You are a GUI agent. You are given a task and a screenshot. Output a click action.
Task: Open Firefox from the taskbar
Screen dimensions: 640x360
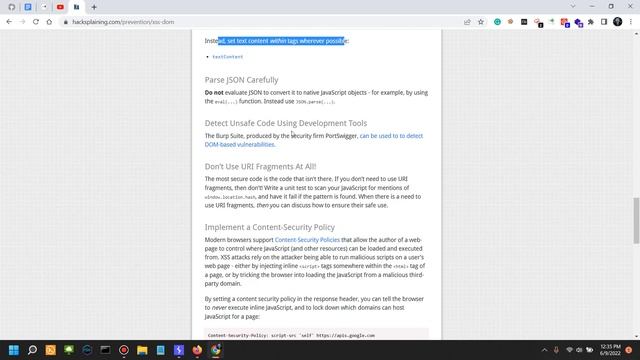pos(197,350)
